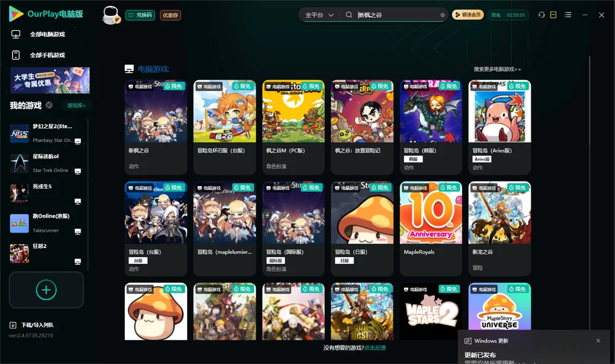
Task: Open the 大学生专属优惠 banner
Action: coord(50,81)
